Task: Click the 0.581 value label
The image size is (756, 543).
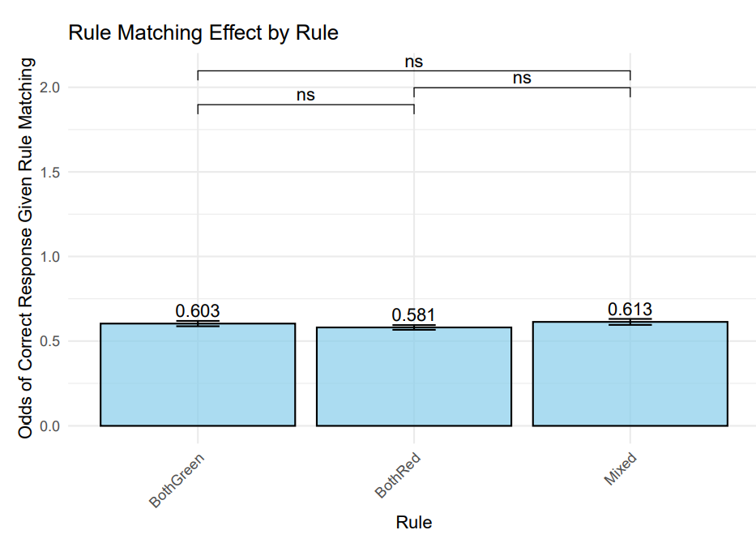Action: point(414,314)
